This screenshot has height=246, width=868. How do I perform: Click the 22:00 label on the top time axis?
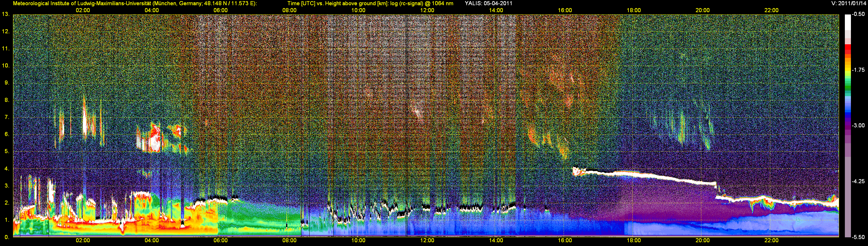tap(771, 10)
